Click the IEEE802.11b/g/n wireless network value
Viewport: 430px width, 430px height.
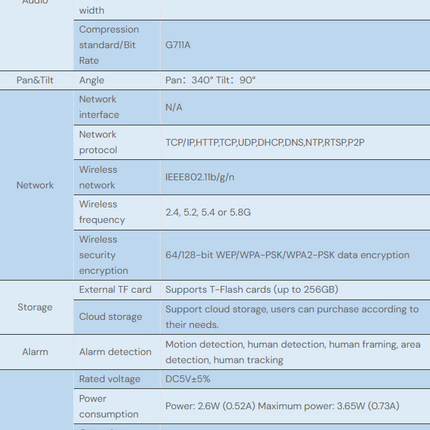coord(200,177)
